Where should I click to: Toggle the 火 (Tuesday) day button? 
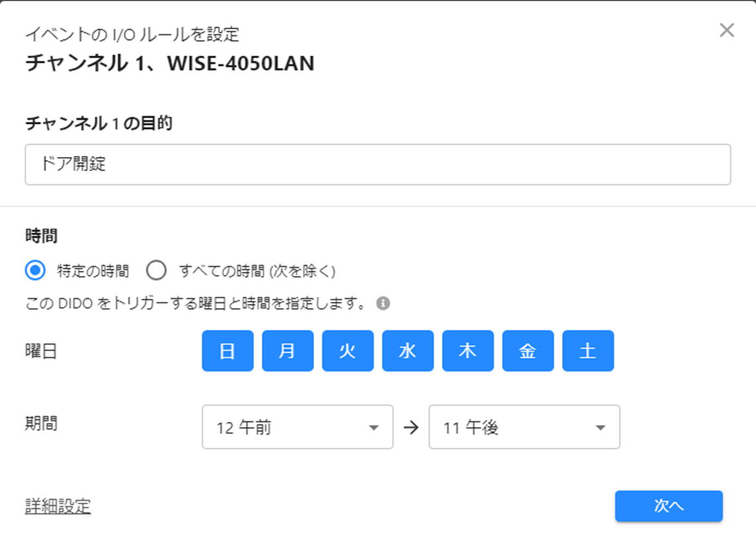click(x=348, y=351)
